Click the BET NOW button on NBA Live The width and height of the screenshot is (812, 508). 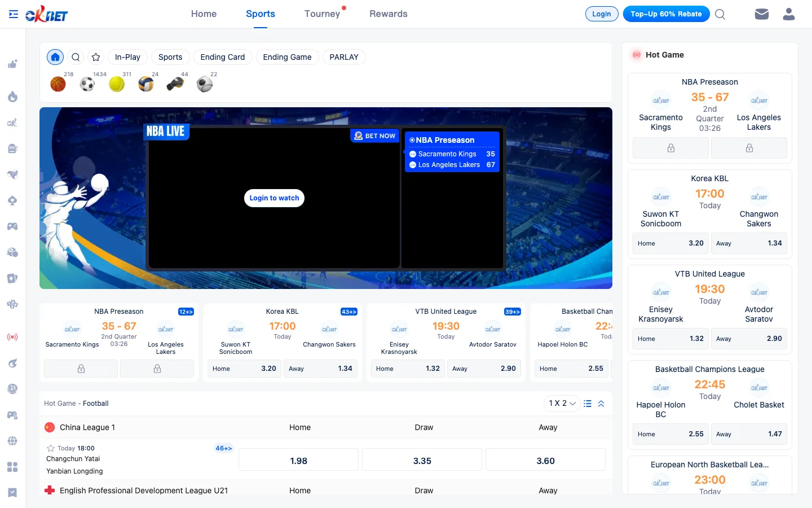click(375, 135)
